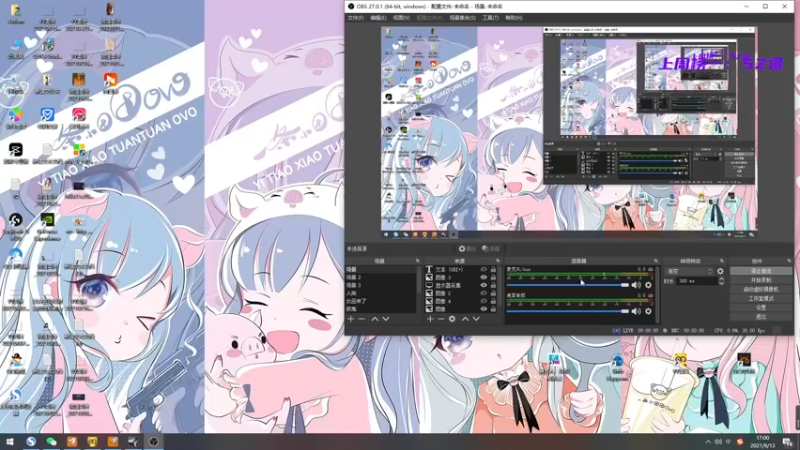The height and width of the screenshot is (450, 800).
Task: Click the OBS icon in the taskbar
Action: click(154, 442)
